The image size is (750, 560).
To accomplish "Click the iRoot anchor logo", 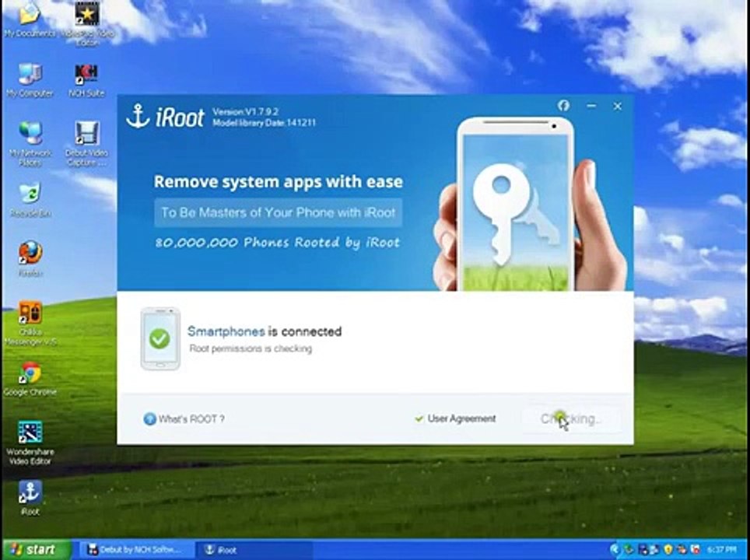I will (138, 116).
